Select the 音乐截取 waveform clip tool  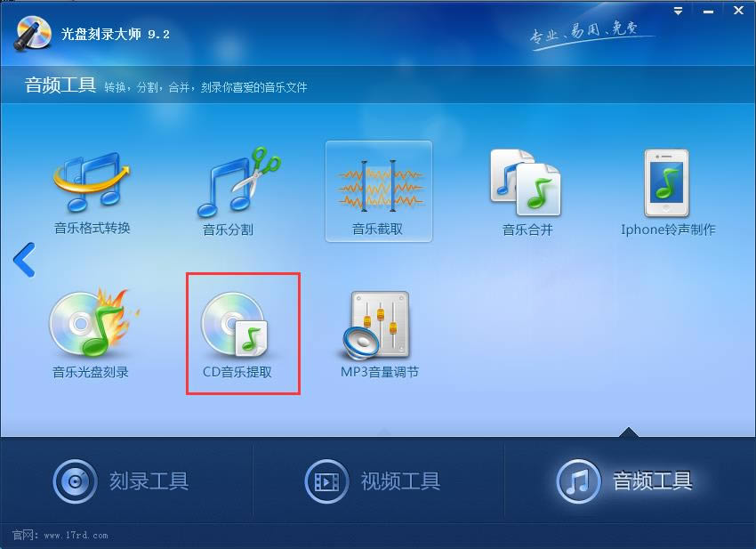tap(379, 191)
